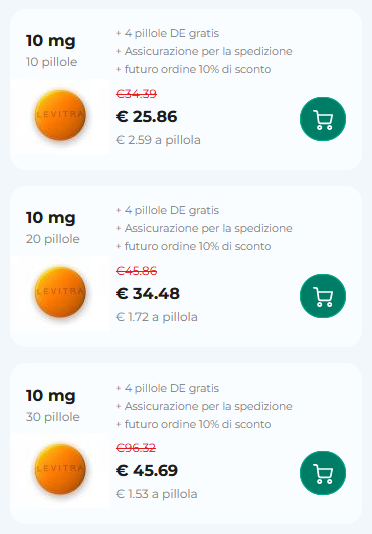
Task: Click Levitra pill image for 20 pillole
Action: pos(60,292)
